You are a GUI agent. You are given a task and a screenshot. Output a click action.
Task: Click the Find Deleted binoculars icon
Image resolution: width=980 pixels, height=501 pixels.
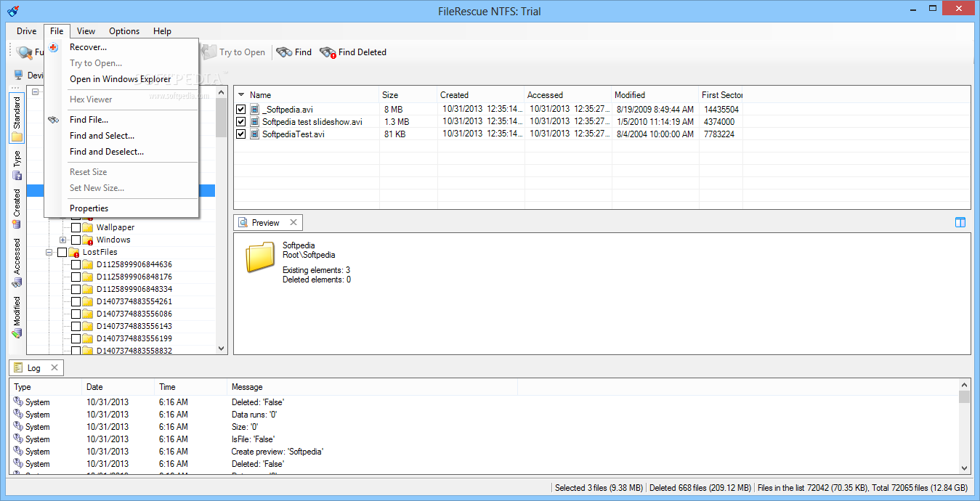328,52
